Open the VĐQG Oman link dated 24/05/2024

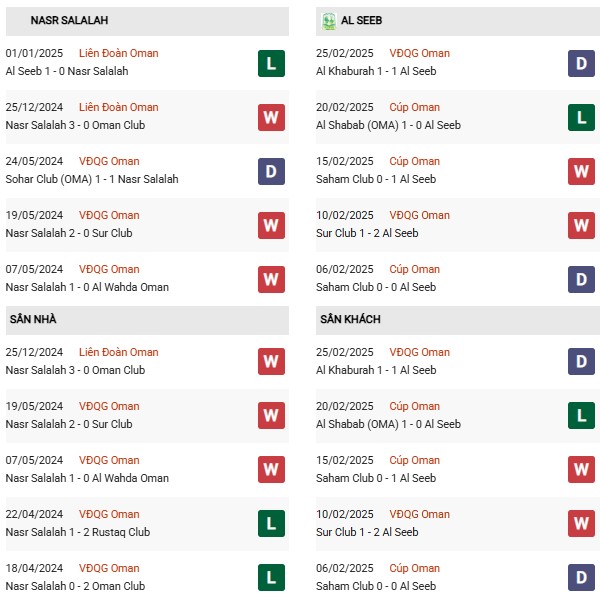(109, 161)
